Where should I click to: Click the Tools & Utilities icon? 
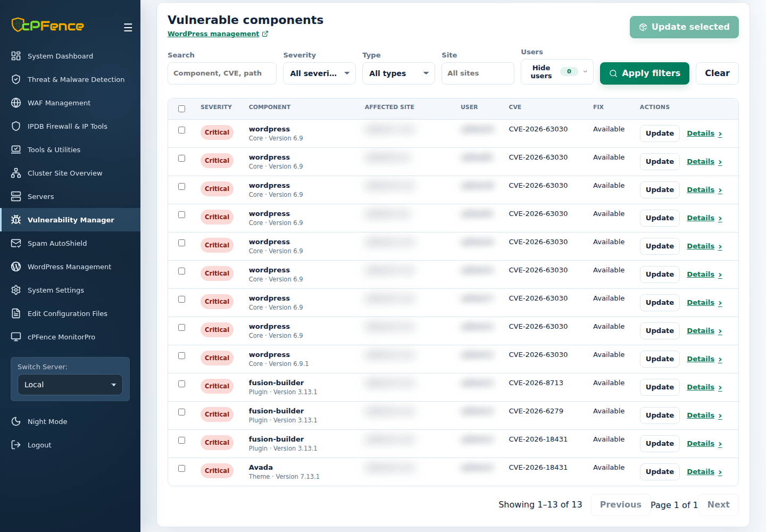[x=16, y=149]
